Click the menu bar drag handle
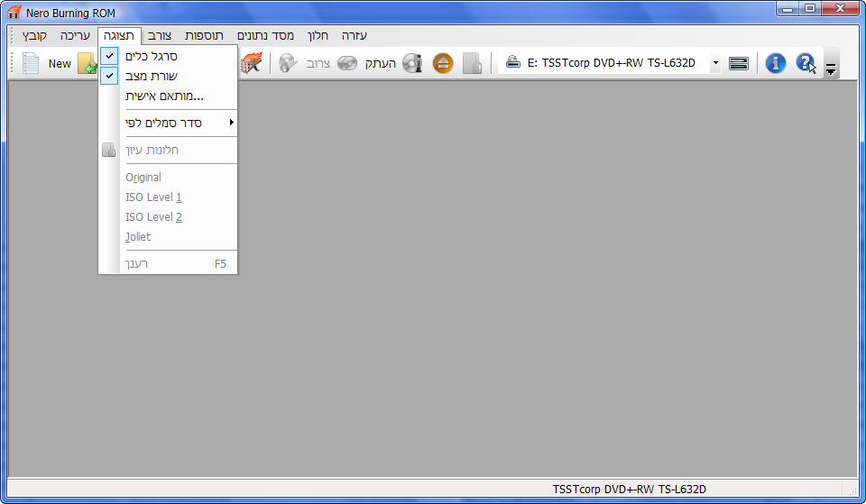Screen dimensions: 866x504 [x=12, y=35]
